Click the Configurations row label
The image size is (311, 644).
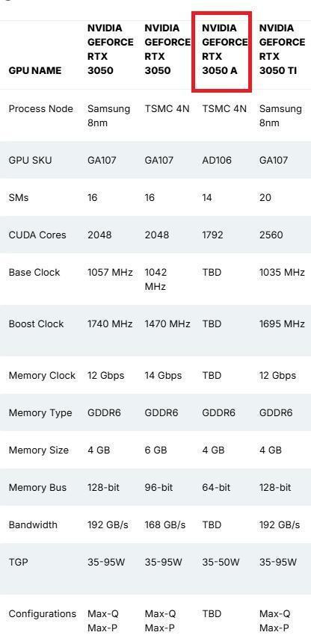(x=43, y=613)
